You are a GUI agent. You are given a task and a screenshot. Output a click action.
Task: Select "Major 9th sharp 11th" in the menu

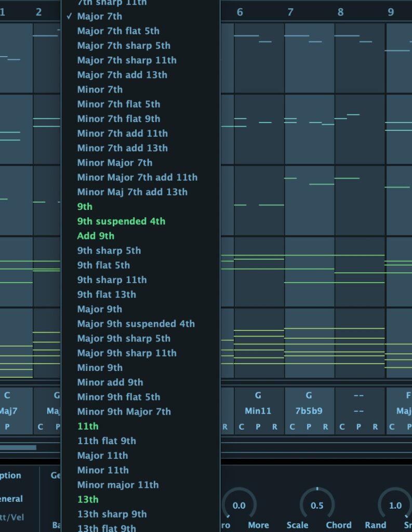tap(127, 353)
